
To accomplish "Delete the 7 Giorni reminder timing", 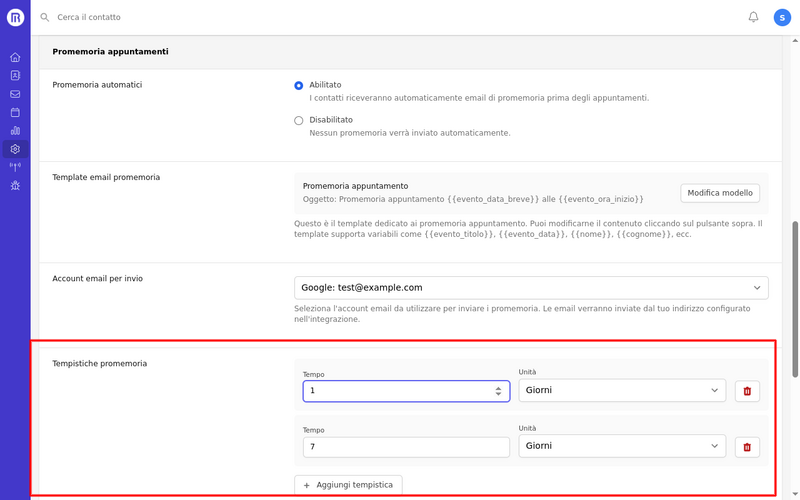I will [x=747, y=447].
